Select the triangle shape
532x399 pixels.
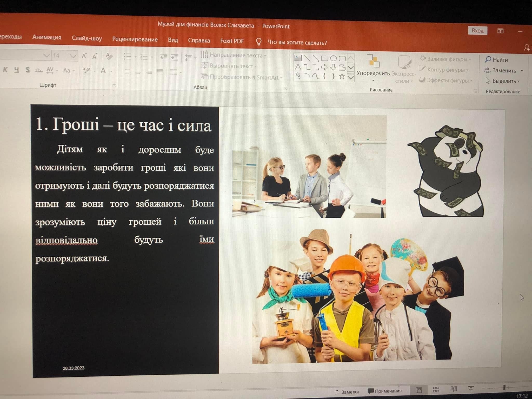(298, 68)
